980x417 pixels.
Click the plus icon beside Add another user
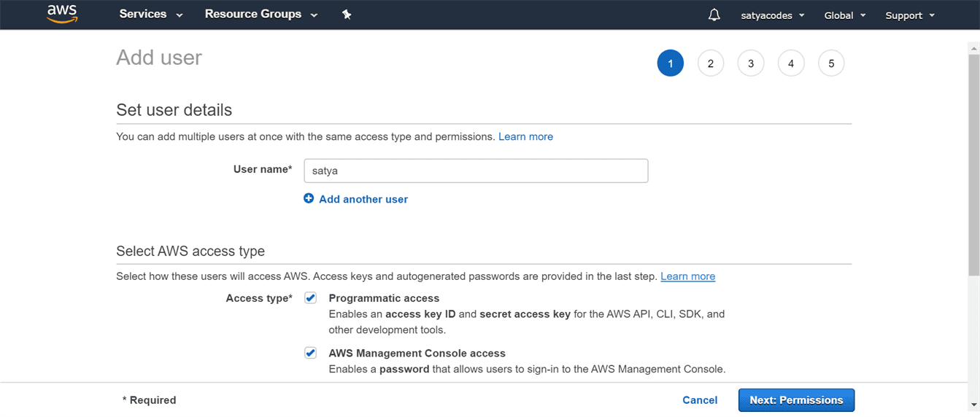(x=309, y=198)
